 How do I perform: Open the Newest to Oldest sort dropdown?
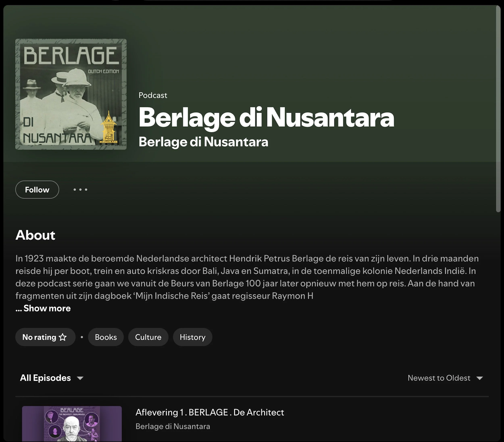439,378
